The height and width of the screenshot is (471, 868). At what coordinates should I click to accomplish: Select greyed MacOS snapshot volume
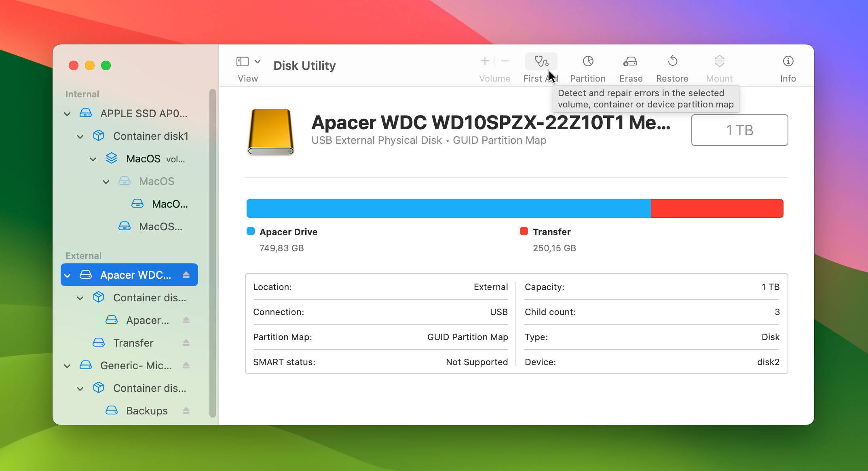(129, 181)
